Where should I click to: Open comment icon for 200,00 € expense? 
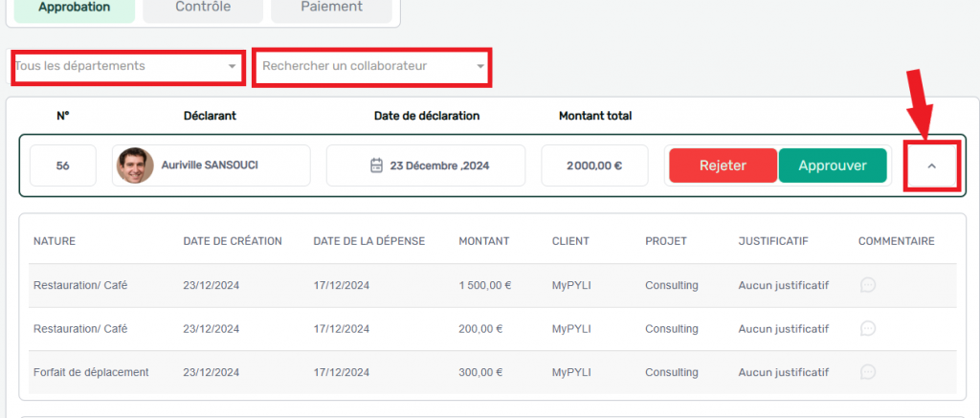pos(867,328)
